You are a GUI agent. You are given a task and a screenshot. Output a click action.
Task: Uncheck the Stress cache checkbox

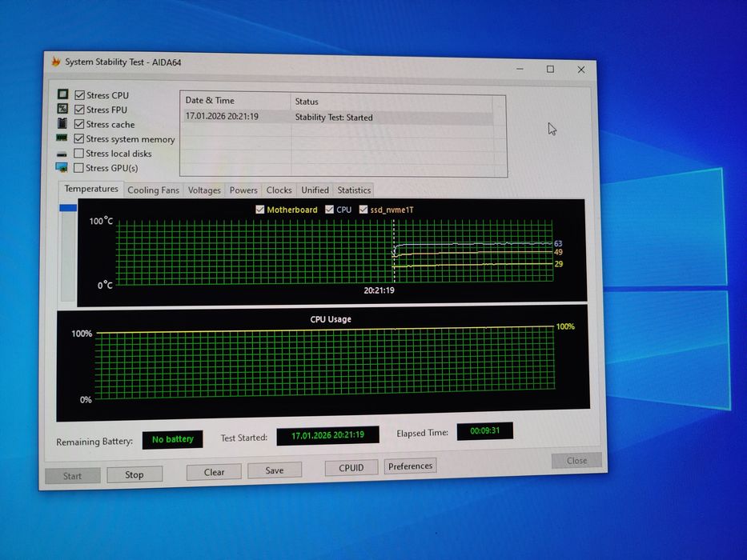pos(79,124)
